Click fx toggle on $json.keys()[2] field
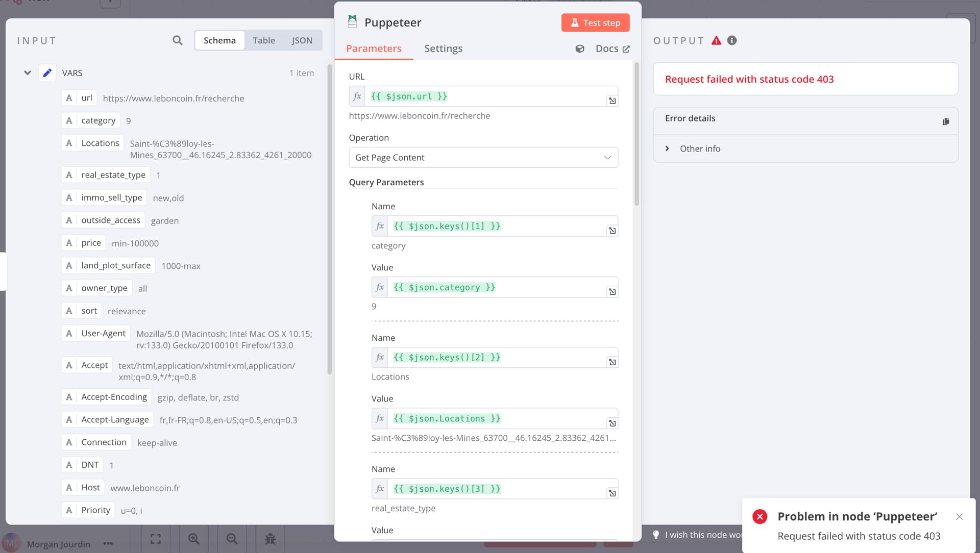This screenshot has height=553, width=980. [379, 357]
